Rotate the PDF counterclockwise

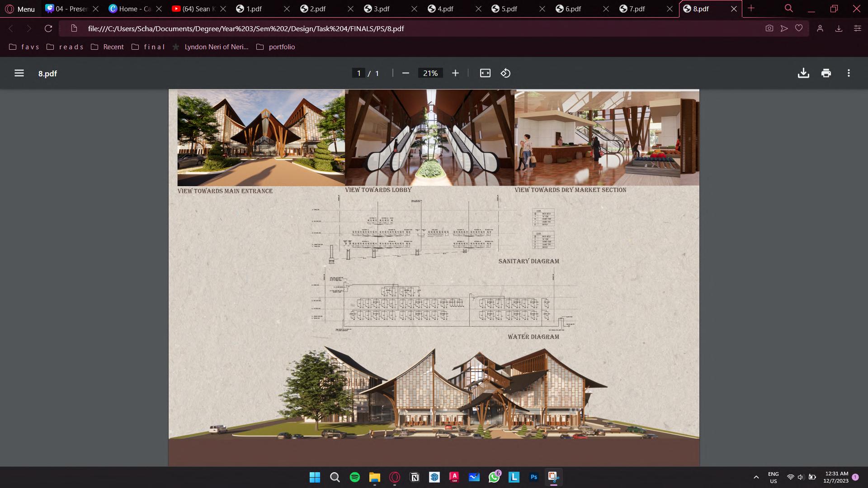pos(505,73)
